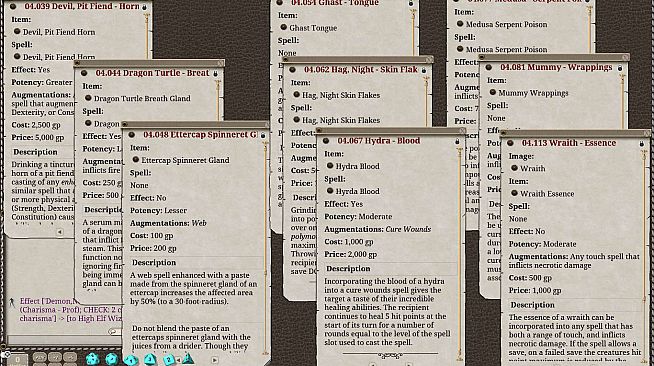Click header link icon of Wraith - Essence window
Screen dimensions: 654x366
tap(510, 143)
